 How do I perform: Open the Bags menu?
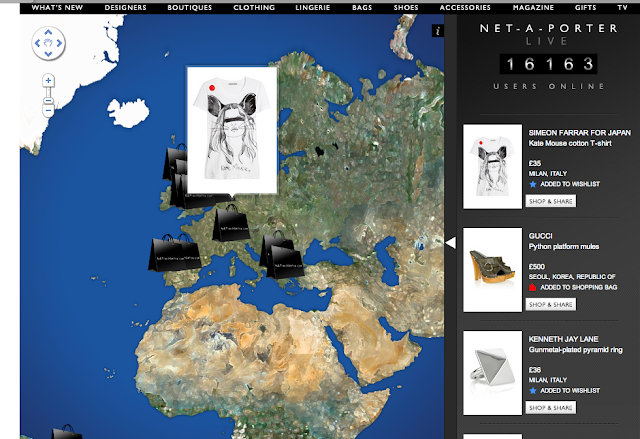point(362,7)
